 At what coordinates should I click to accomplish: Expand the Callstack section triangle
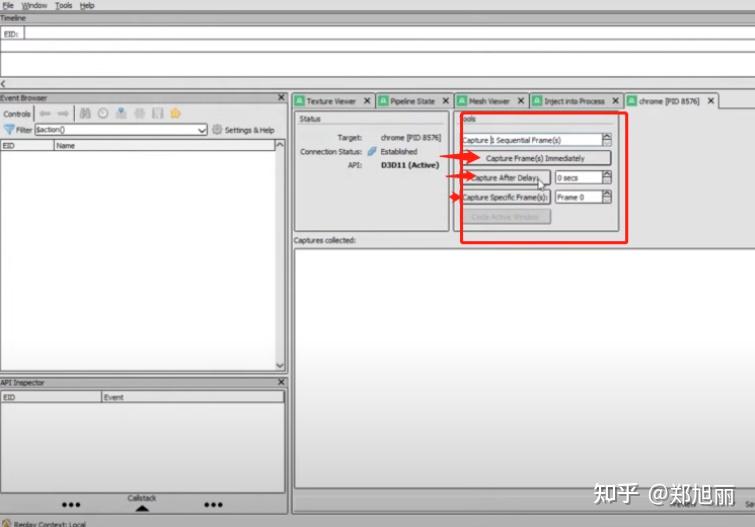(142, 508)
